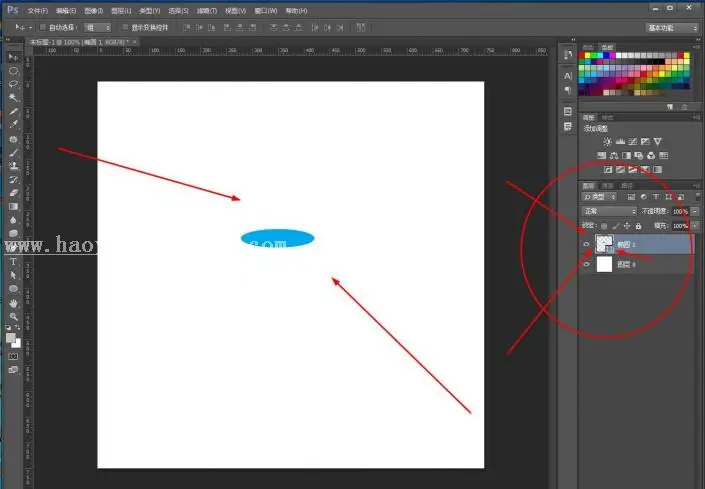Add a Brightness/Contrast adjustment
The height and width of the screenshot is (489, 705).
pyautogui.click(x=607, y=142)
